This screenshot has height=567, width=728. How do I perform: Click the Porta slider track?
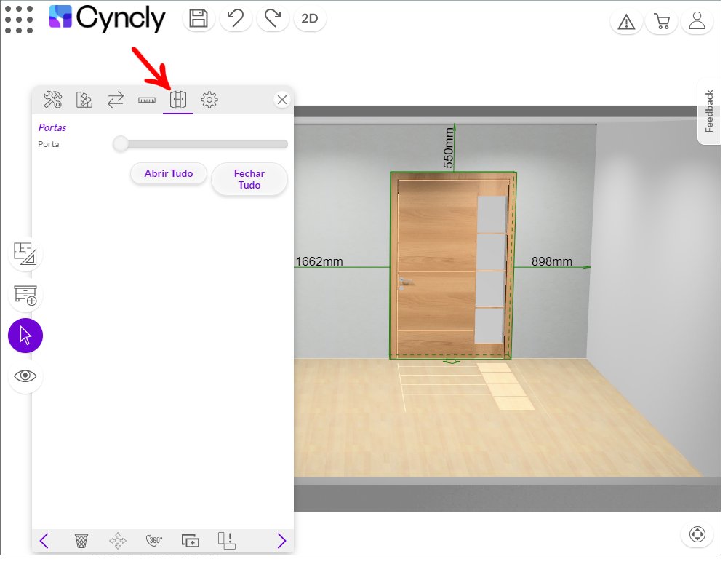tap(200, 144)
